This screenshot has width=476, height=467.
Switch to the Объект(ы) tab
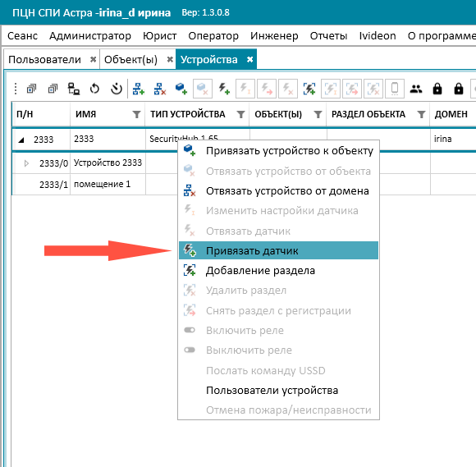(x=130, y=60)
